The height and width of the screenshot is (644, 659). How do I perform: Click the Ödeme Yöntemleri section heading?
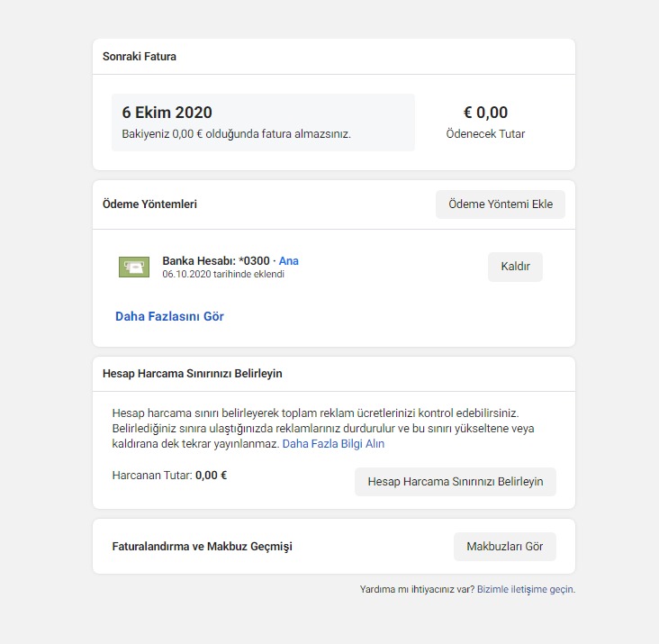click(149, 204)
